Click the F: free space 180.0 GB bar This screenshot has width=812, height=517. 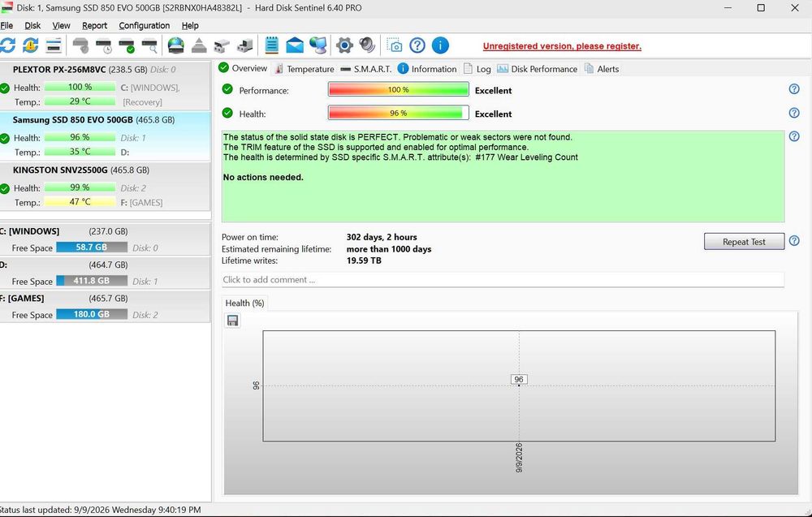[x=92, y=314]
